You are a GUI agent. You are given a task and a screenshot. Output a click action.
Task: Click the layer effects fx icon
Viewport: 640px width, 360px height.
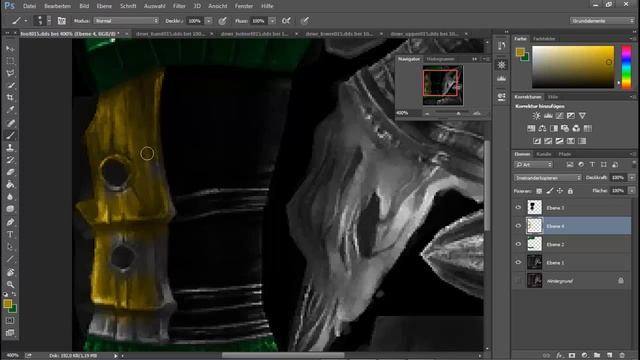pos(559,356)
